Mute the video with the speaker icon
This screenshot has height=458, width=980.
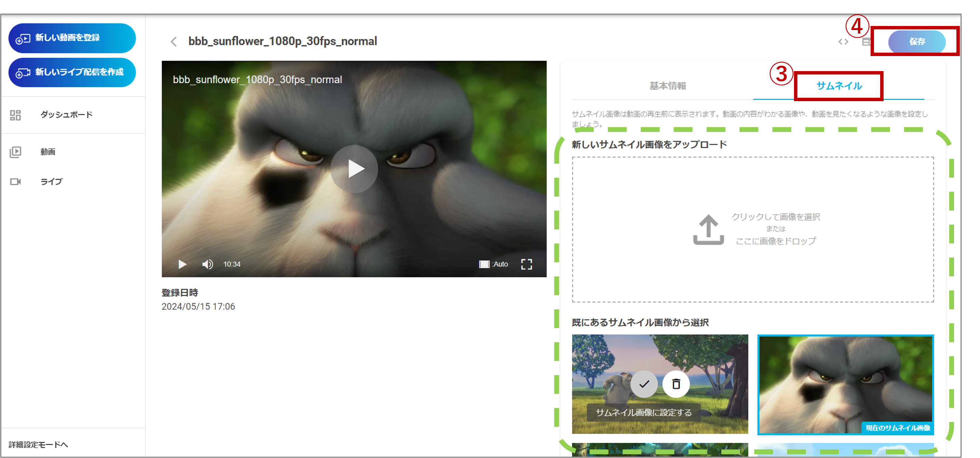207,264
